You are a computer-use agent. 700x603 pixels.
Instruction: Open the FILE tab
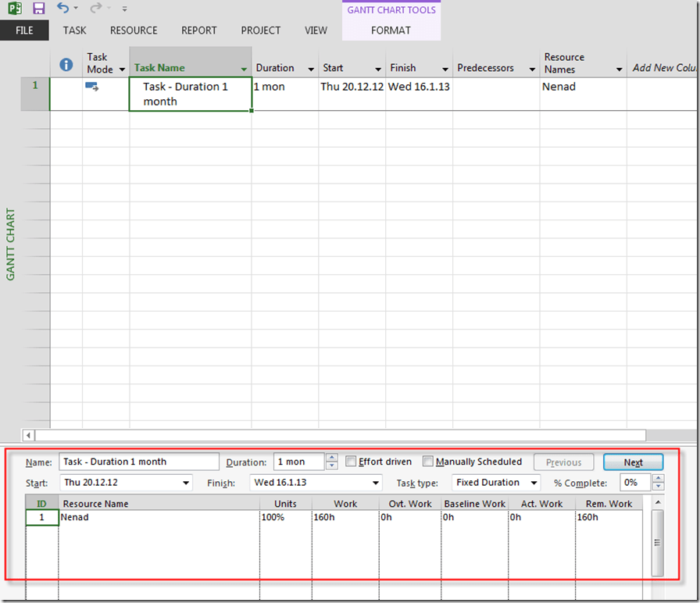click(x=24, y=30)
